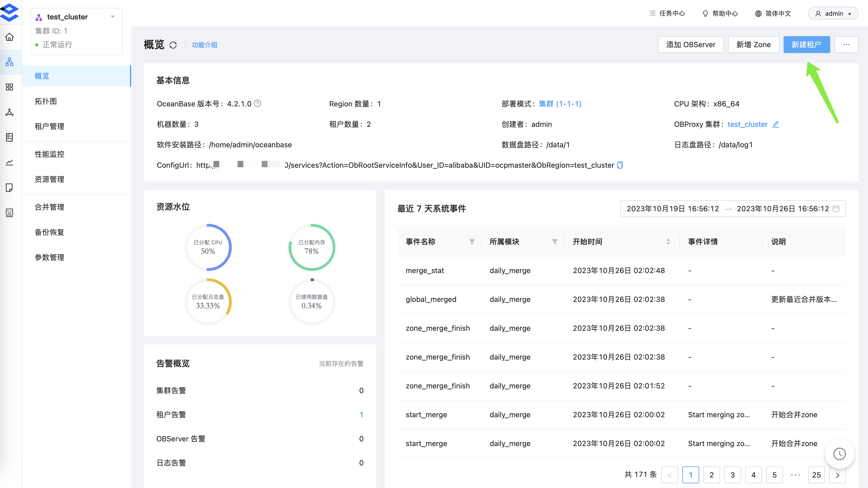The width and height of the screenshot is (868, 488).
Task: Click the end date field in range picker
Action: coord(783,209)
